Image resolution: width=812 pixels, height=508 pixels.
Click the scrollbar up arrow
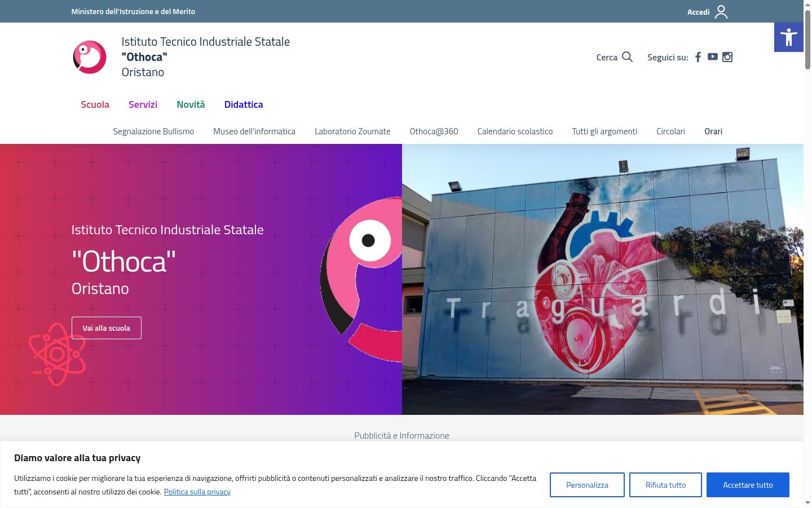pos(808,5)
